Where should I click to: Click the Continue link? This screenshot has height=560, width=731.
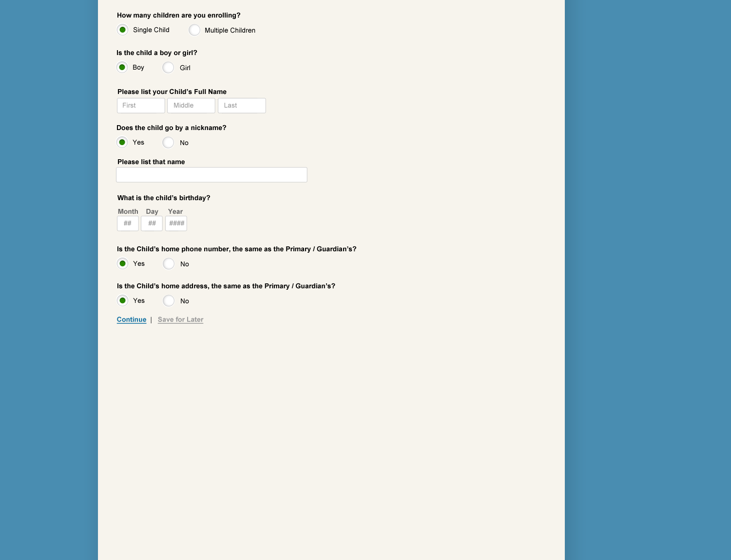[132, 319]
